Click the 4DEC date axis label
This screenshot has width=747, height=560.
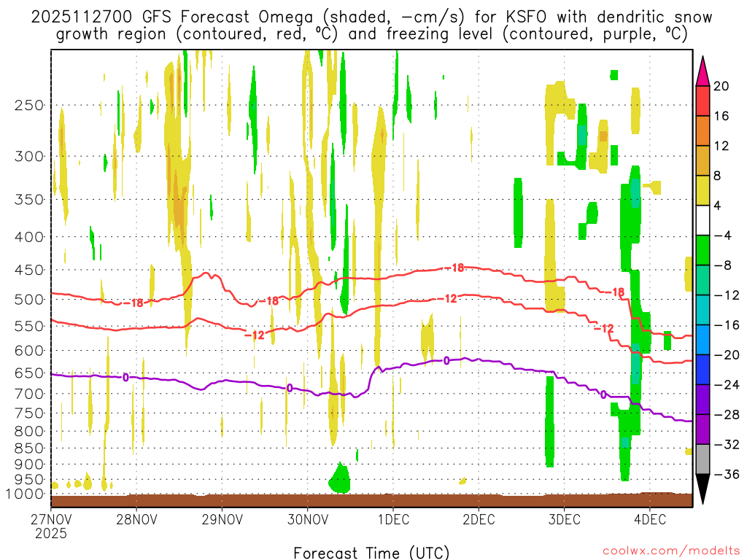(x=650, y=519)
